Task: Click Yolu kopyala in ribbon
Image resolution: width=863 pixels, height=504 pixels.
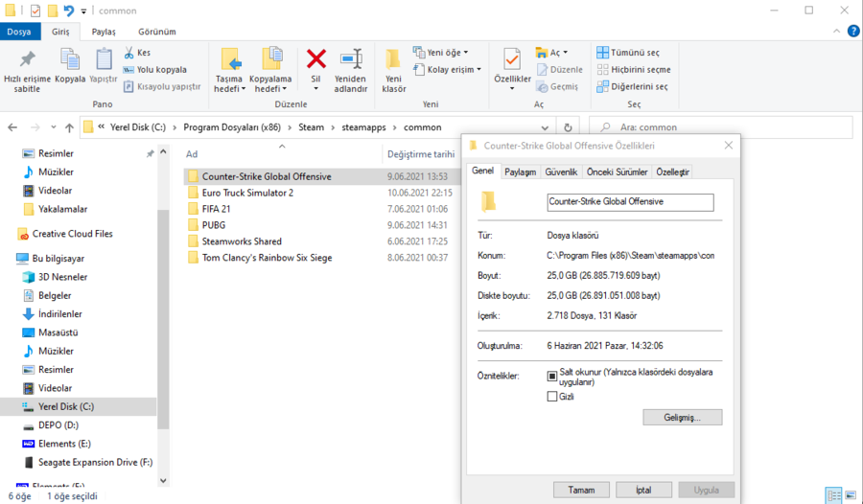Action: pos(154,69)
